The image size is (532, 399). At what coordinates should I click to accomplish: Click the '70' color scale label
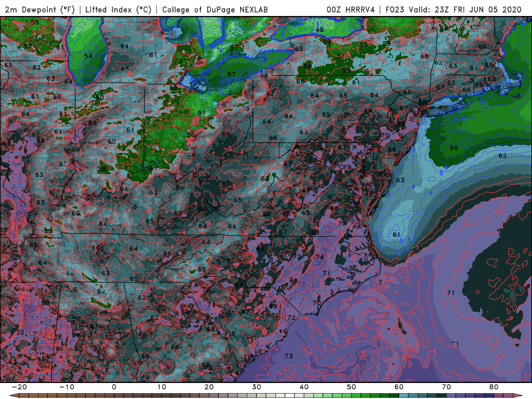coord(446,387)
